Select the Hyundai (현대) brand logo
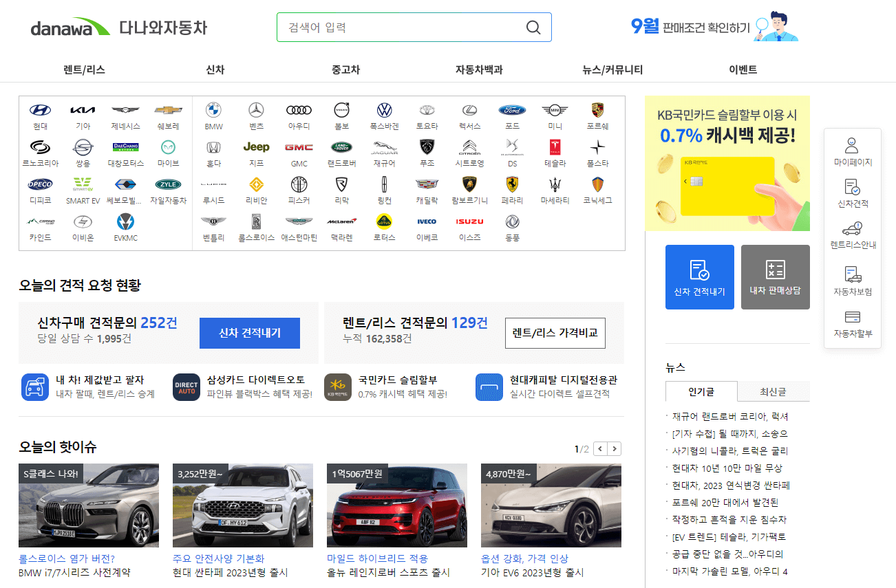This screenshot has height=588, width=896. point(40,110)
